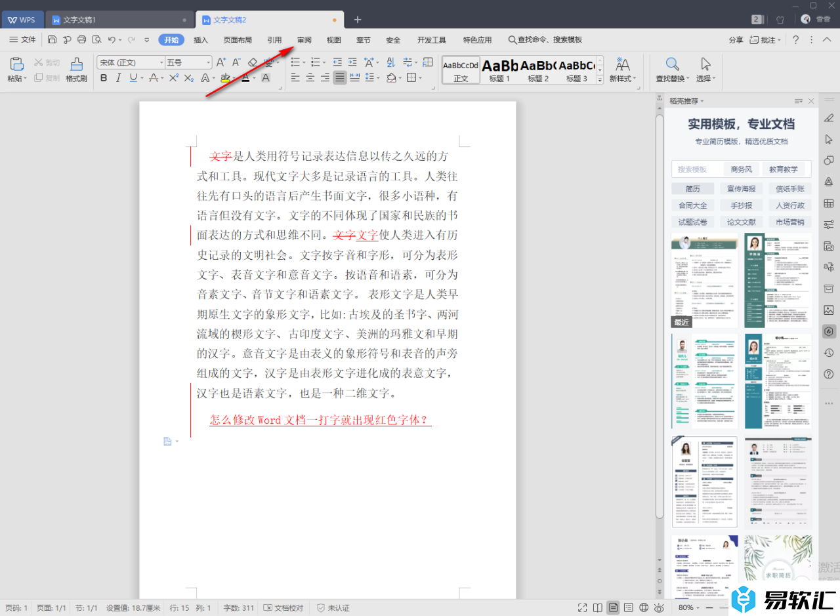Align paragraph text left

tap(295, 78)
